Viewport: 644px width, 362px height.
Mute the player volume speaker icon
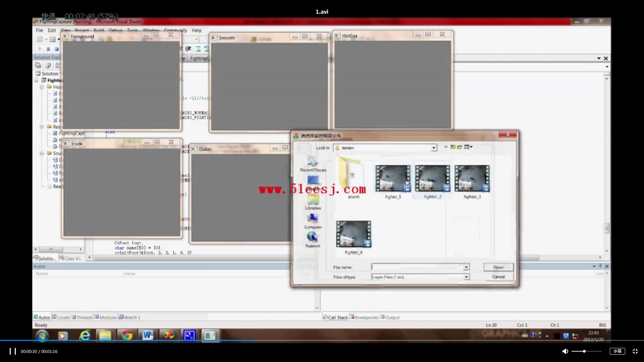coord(565,351)
